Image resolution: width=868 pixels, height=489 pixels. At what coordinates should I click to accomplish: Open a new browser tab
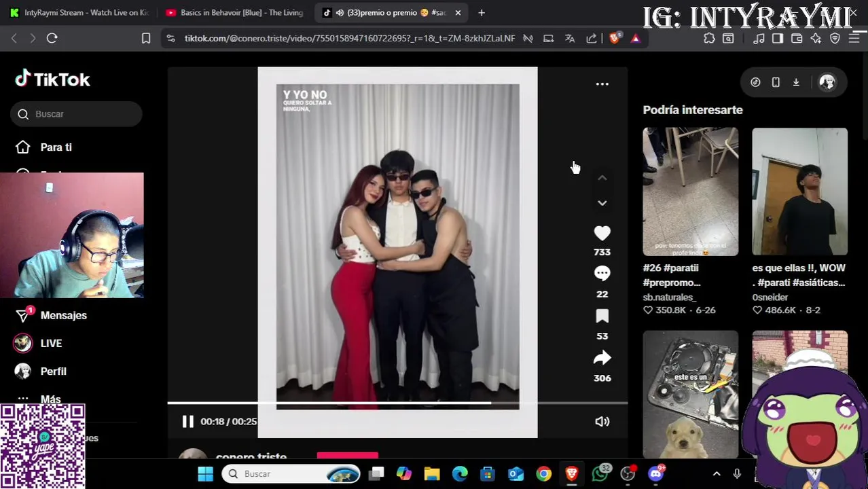coord(482,12)
